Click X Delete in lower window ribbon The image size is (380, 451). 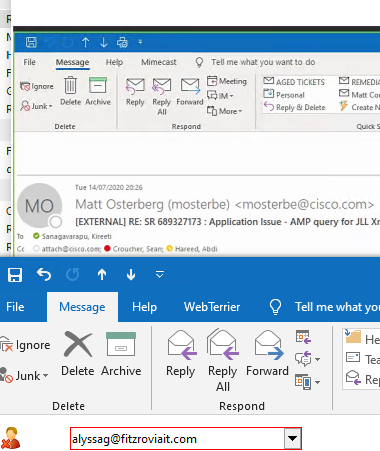pyautogui.click(x=78, y=354)
